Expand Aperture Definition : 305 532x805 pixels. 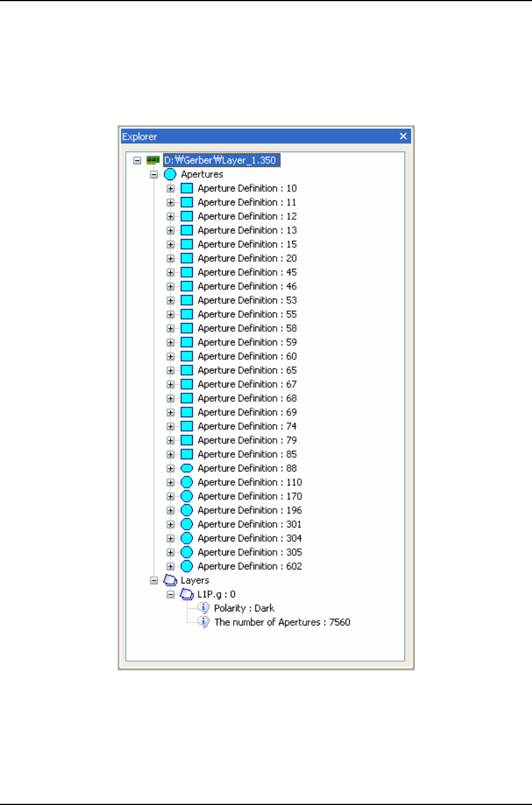click(170, 552)
